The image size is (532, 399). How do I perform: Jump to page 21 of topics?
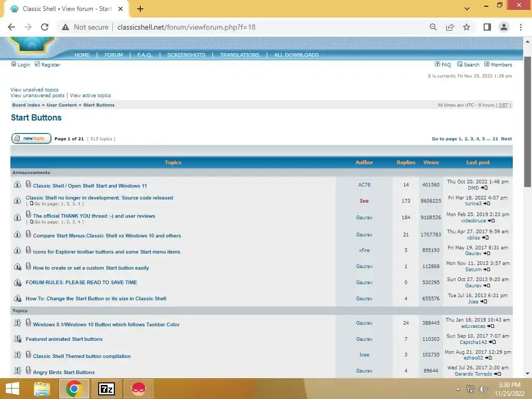tap(495, 139)
